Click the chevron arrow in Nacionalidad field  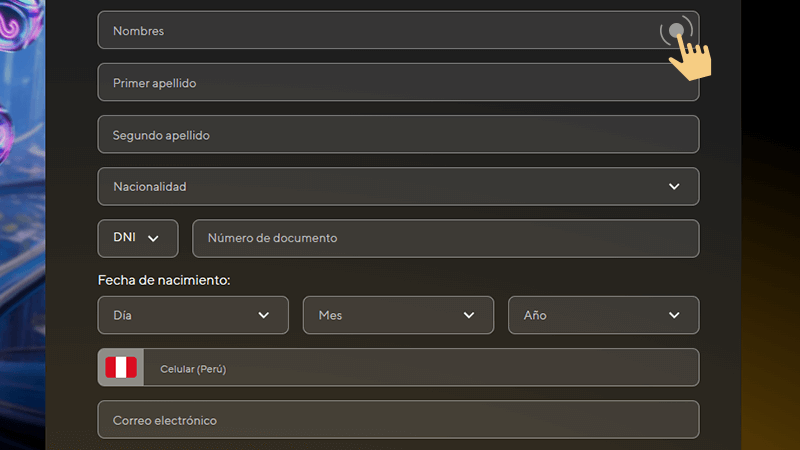(674, 187)
